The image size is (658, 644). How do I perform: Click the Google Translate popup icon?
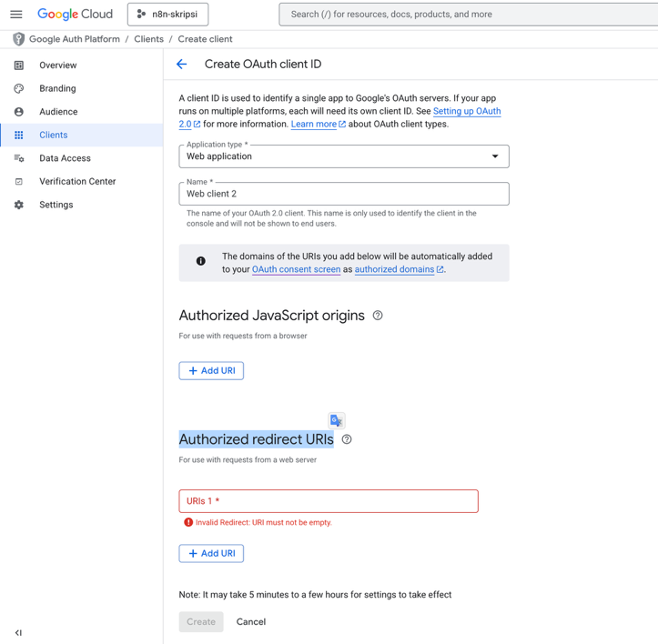point(337,420)
